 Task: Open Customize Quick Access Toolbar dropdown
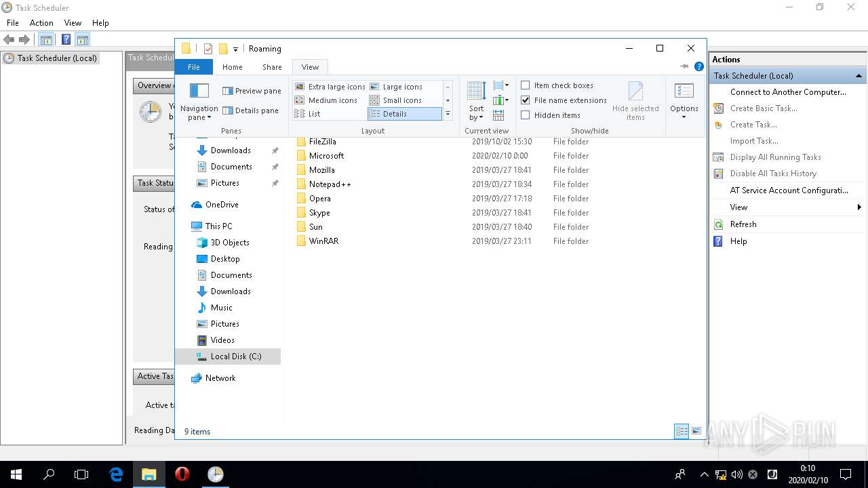coord(235,49)
